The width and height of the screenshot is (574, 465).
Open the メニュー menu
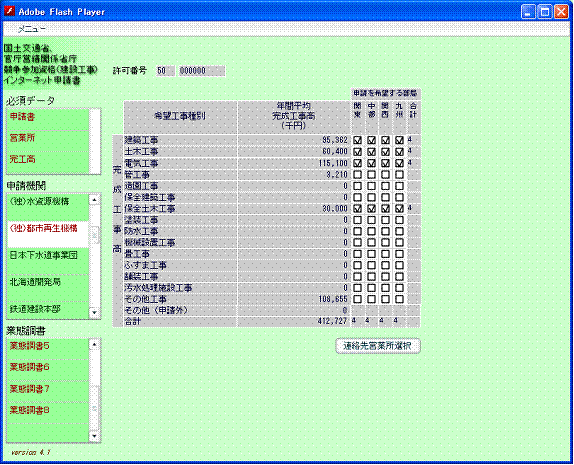[x=32, y=29]
